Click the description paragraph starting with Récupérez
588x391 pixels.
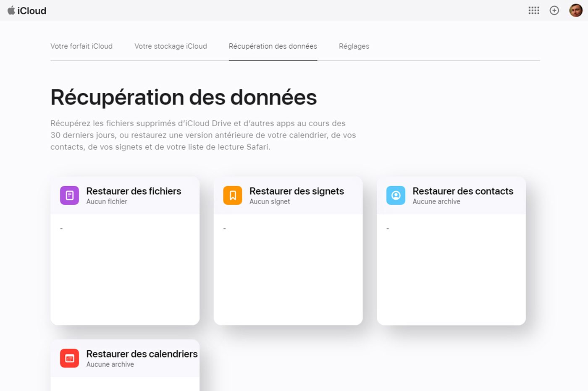(203, 135)
